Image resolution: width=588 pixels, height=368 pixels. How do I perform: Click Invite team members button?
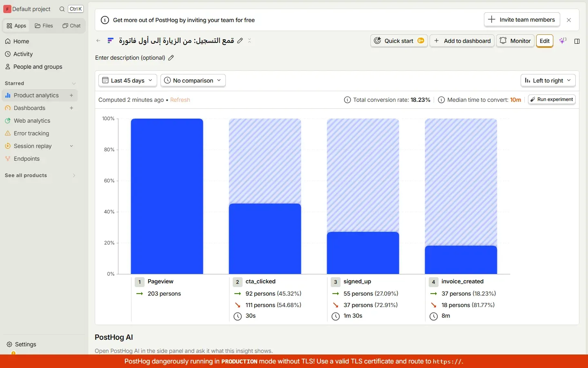coord(522,20)
